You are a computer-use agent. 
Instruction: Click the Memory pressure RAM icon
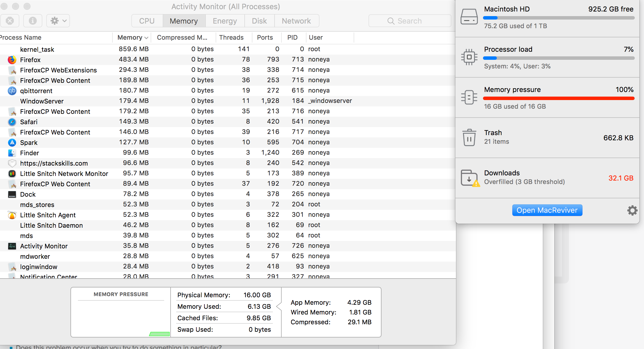click(x=469, y=97)
